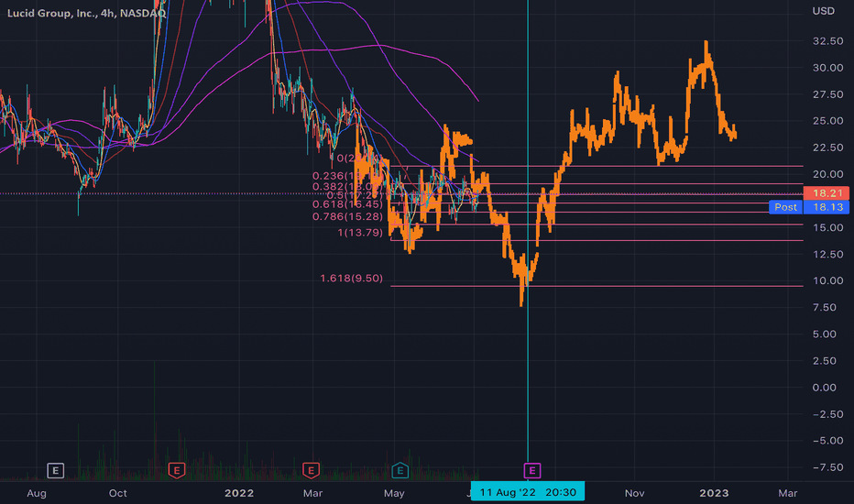Click the red 18.21 last price label
854x504 pixels.
(x=827, y=192)
